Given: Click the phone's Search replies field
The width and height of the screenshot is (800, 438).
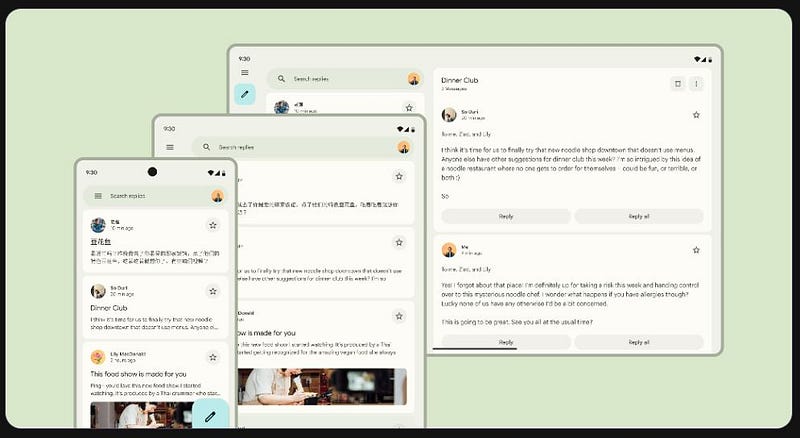Looking at the screenshot, I should pos(155,196).
